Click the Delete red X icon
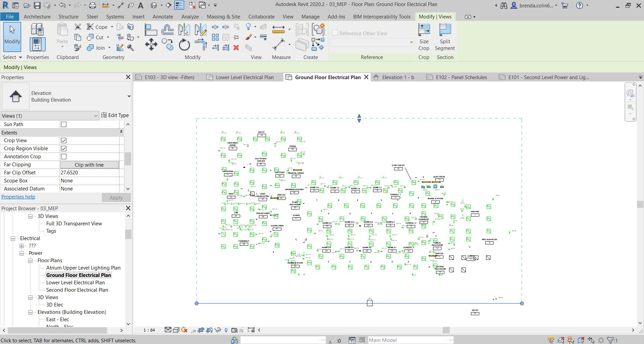This screenshot has width=644, height=344. [236, 48]
